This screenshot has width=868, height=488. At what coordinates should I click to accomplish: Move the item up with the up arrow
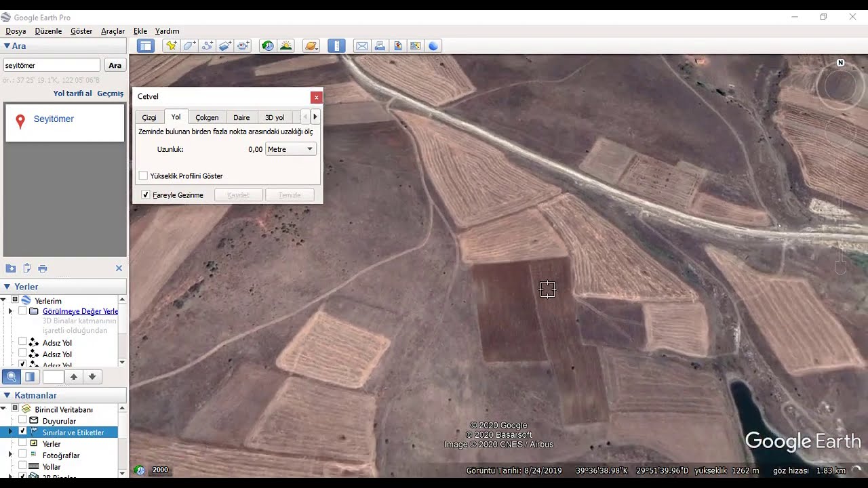[74, 377]
